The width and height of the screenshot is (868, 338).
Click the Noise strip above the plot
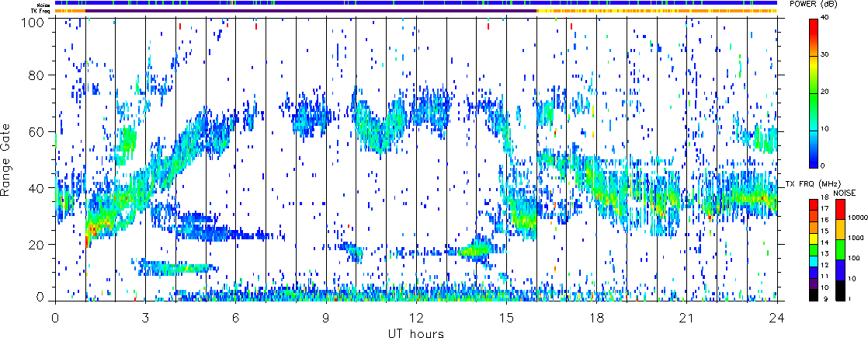(x=416, y=3)
